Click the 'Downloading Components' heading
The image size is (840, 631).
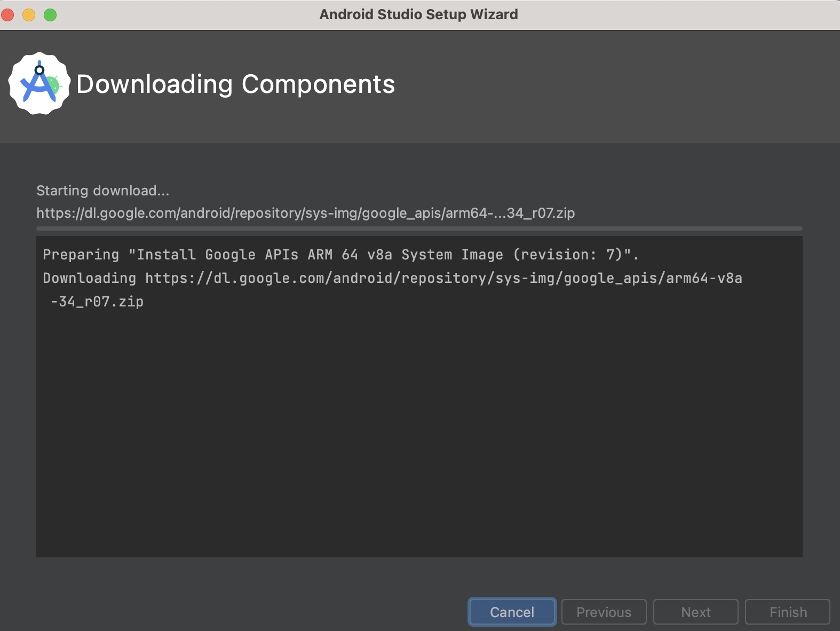(236, 84)
